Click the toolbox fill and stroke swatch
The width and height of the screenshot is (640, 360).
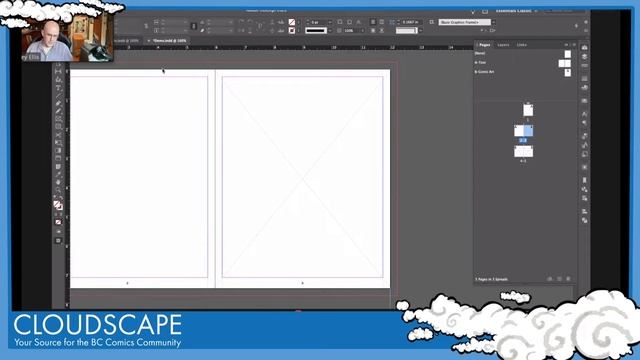pos(58,205)
